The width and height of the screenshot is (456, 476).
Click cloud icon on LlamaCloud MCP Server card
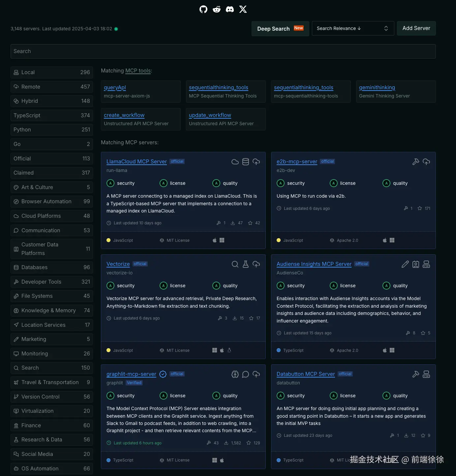coord(235,162)
